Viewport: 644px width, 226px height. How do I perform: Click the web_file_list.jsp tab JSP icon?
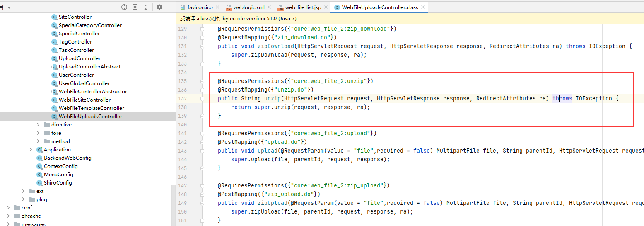click(x=280, y=7)
